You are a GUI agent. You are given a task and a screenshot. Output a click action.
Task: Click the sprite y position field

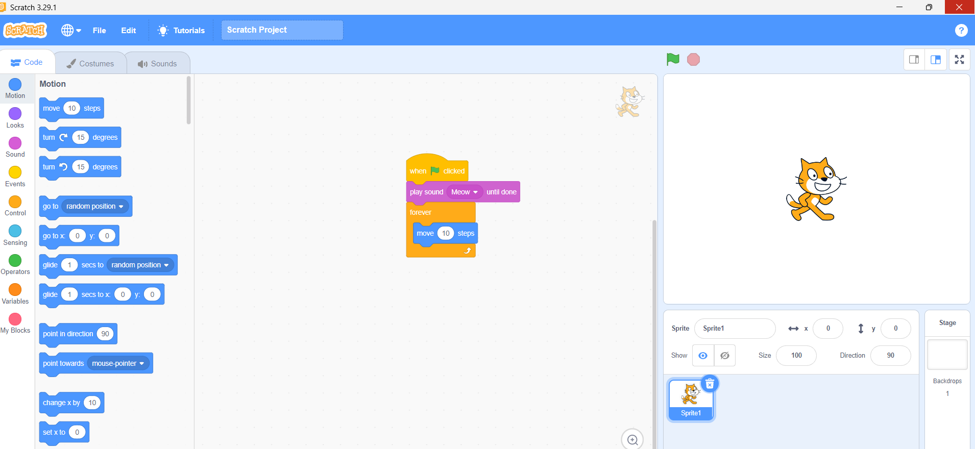click(895, 328)
